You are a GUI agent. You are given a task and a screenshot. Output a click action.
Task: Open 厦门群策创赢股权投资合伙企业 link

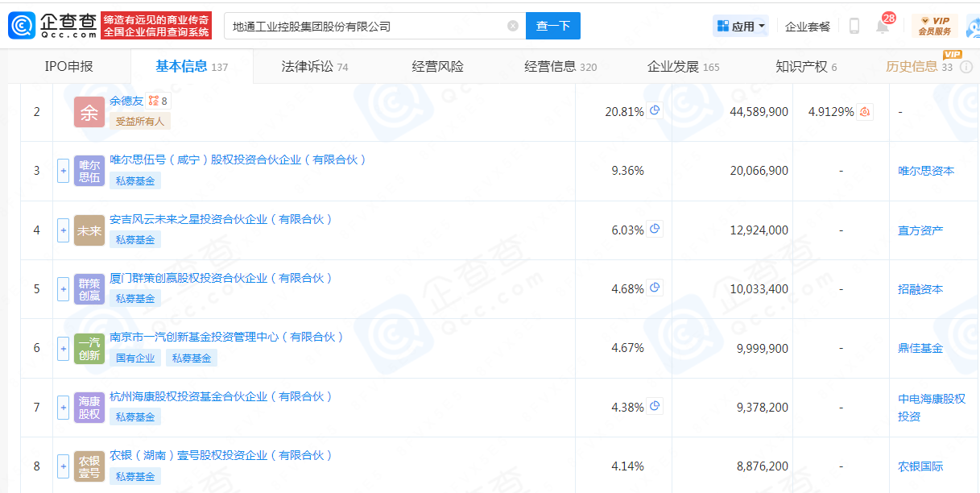click(x=221, y=278)
